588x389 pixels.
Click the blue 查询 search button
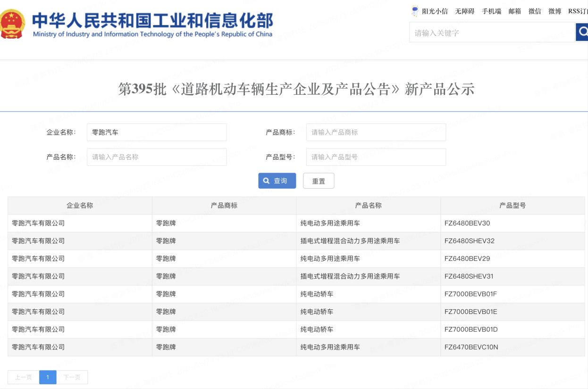277,181
